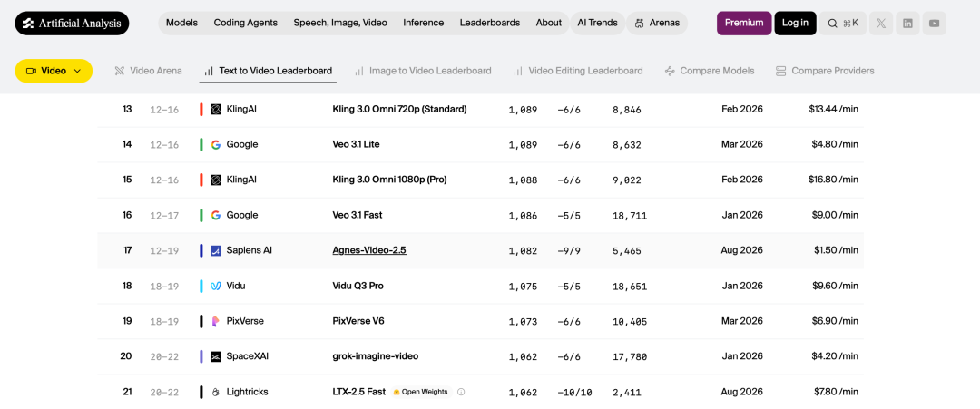Switch to Video Arena tab

(149, 71)
